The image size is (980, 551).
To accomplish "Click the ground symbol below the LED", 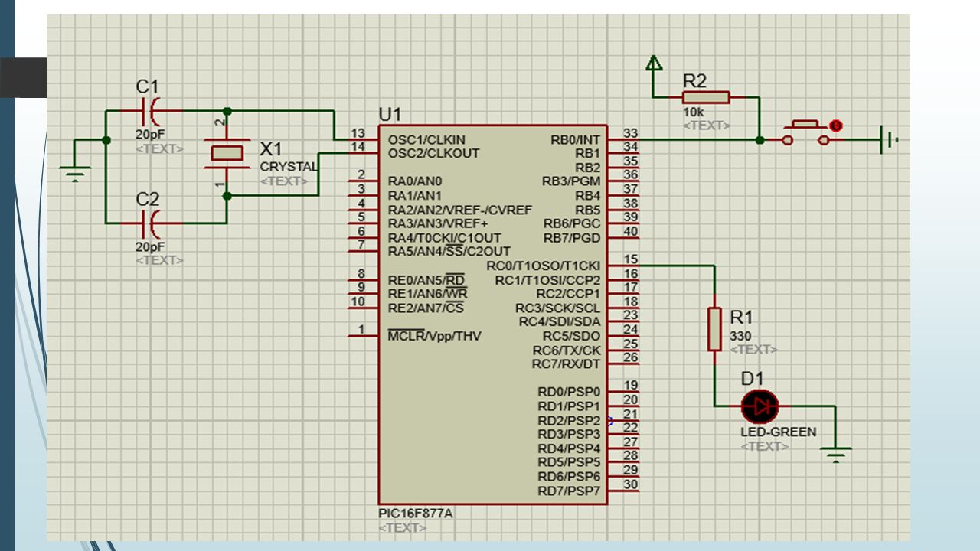I will (836, 456).
